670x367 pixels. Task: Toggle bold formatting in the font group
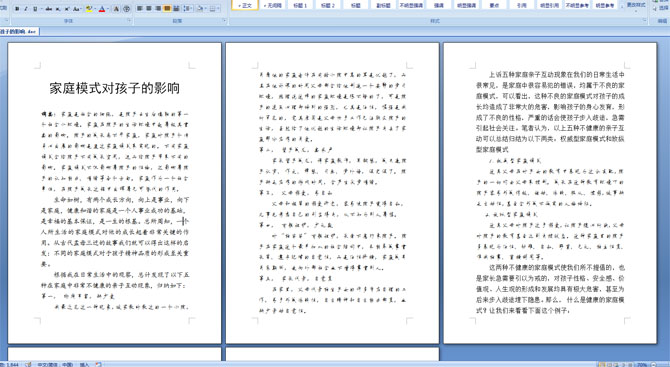point(17,9)
